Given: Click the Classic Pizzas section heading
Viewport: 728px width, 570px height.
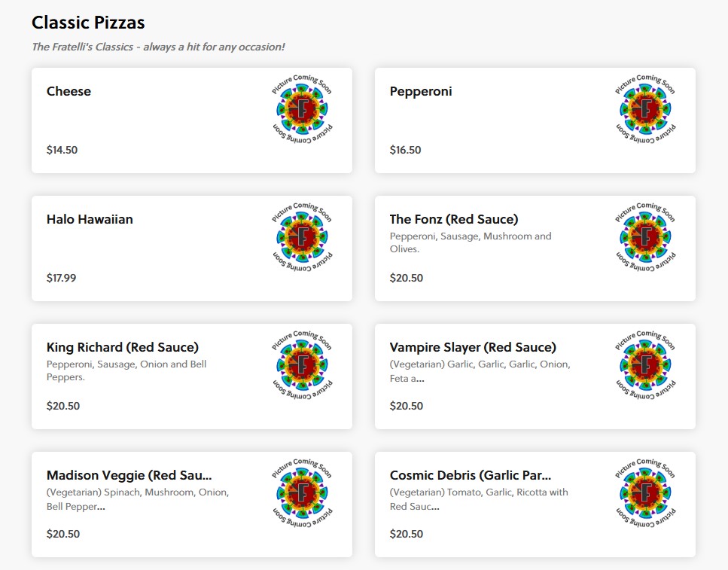Looking at the screenshot, I should coord(88,23).
